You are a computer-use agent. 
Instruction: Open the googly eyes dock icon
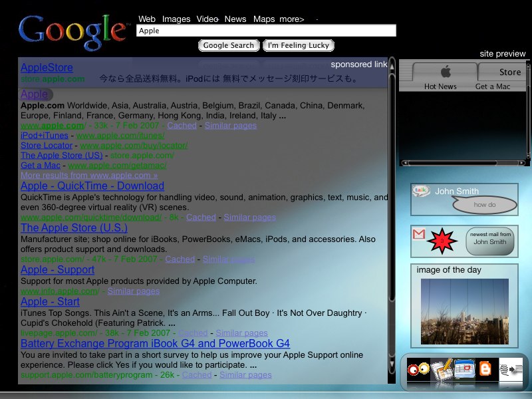tap(418, 369)
